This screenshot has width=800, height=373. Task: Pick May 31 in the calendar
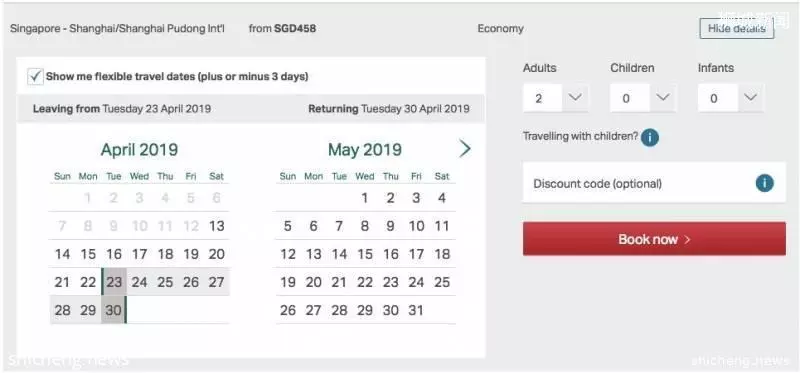(x=416, y=310)
